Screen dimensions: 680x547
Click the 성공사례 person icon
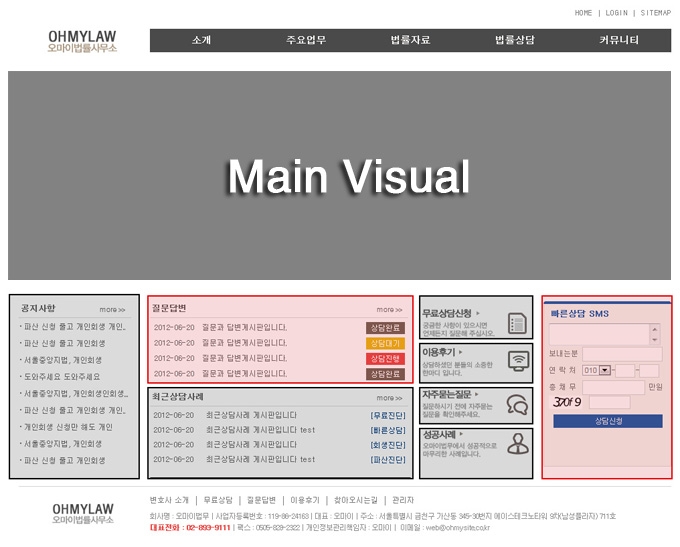[517, 443]
